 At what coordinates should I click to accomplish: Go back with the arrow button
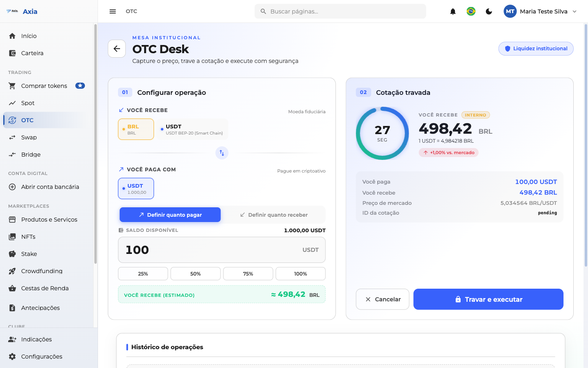click(117, 49)
